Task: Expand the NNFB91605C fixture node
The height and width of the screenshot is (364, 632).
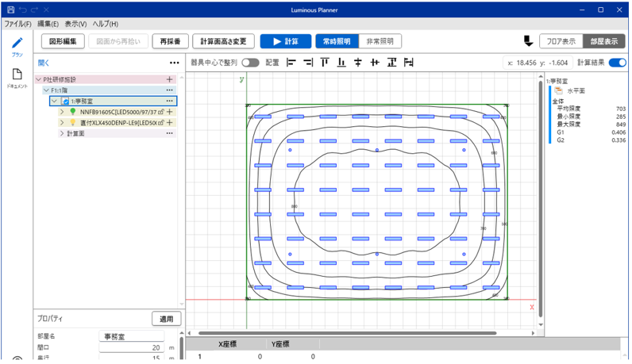Action: click(61, 113)
